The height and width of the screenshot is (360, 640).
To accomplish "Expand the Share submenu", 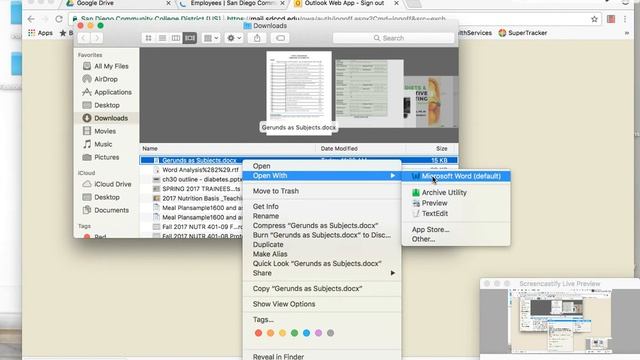I will [322, 273].
